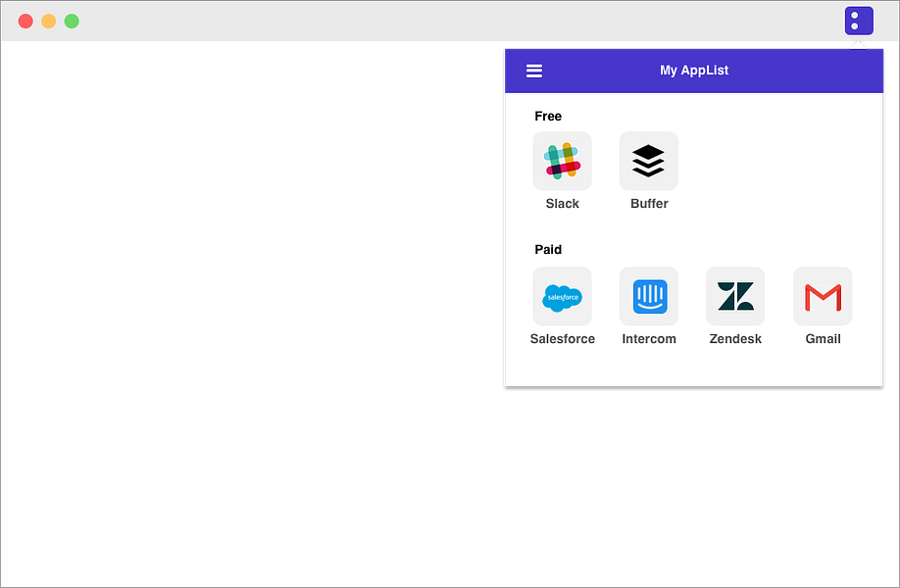The width and height of the screenshot is (900, 588).
Task: Click the Paid section header
Action: [548, 249]
